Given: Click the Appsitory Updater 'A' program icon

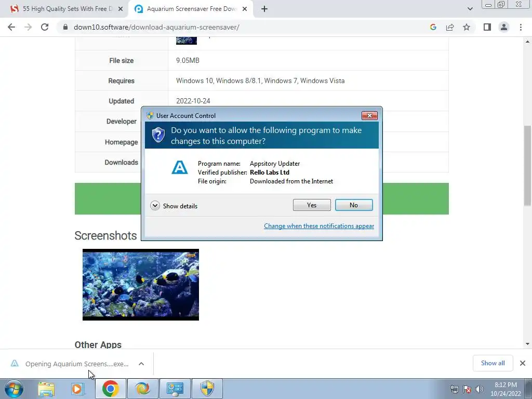Looking at the screenshot, I should [179, 167].
